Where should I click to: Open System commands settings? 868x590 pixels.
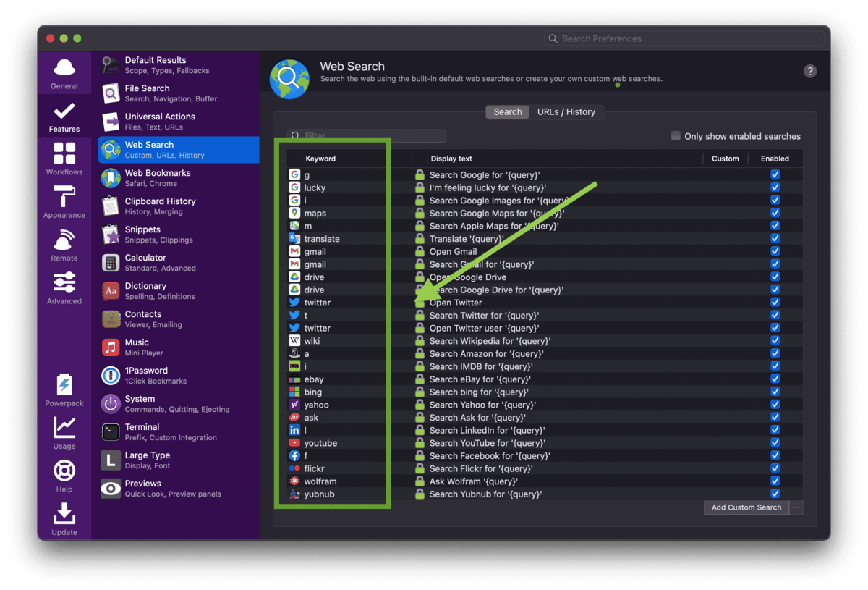pyautogui.click(x=179, y=404)
